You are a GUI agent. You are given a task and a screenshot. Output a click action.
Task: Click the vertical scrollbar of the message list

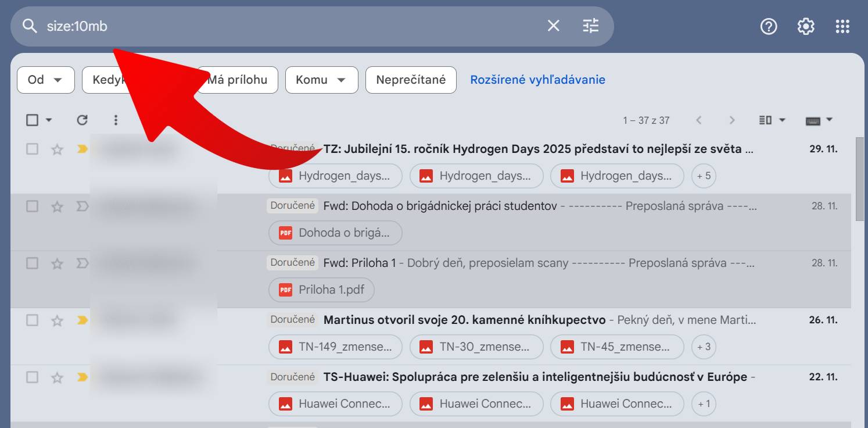point(860,179)
